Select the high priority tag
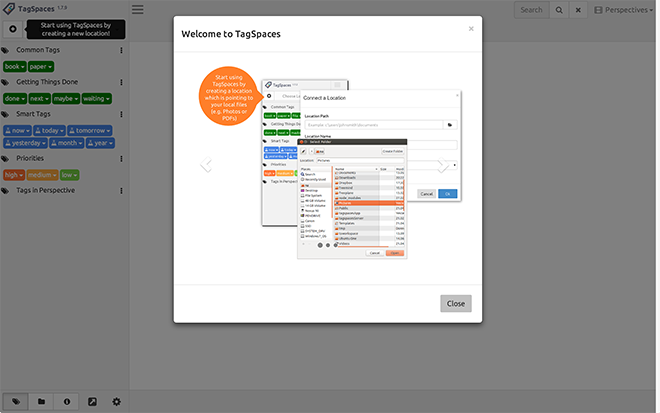Image resolution: width=660 pixels, height=413 pixels. click(14, 175)
